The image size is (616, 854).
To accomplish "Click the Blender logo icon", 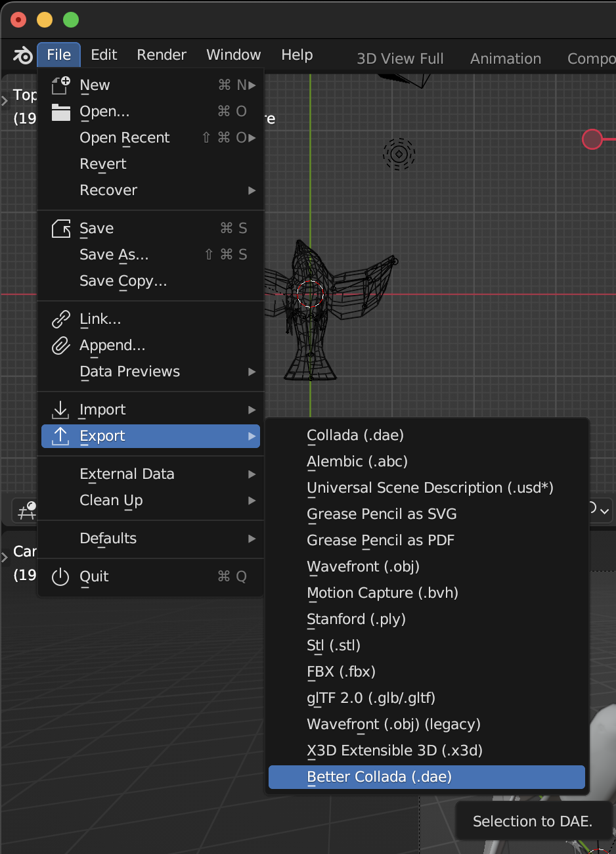I will 23,55.
